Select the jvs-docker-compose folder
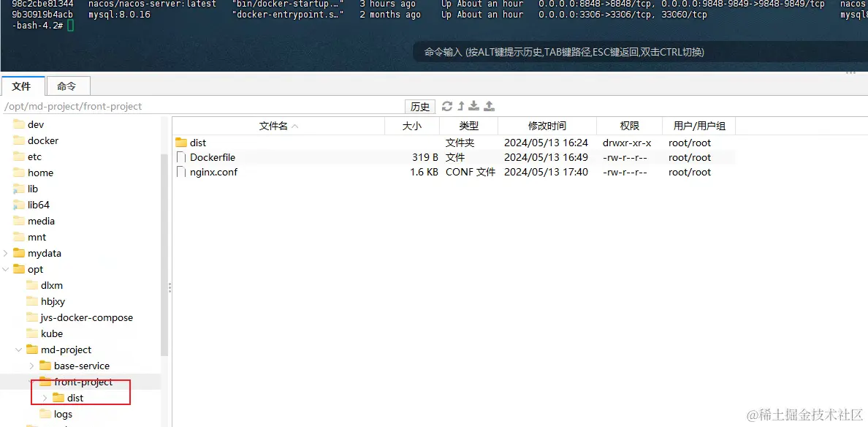Viewport: 868px width, 427px height. [86, 317]
